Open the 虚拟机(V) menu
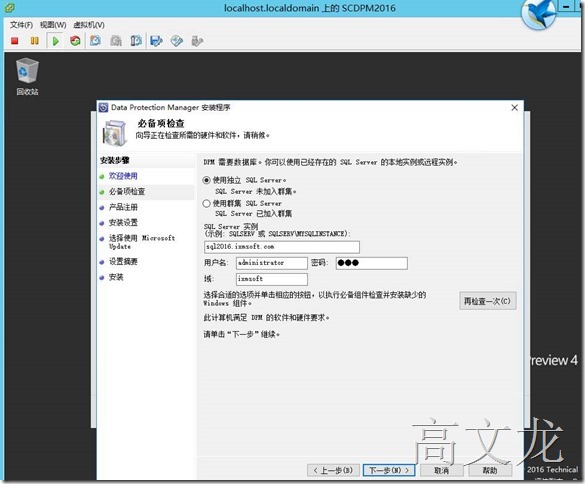Viewport: 585px width, 484px height. click(89, 25)
